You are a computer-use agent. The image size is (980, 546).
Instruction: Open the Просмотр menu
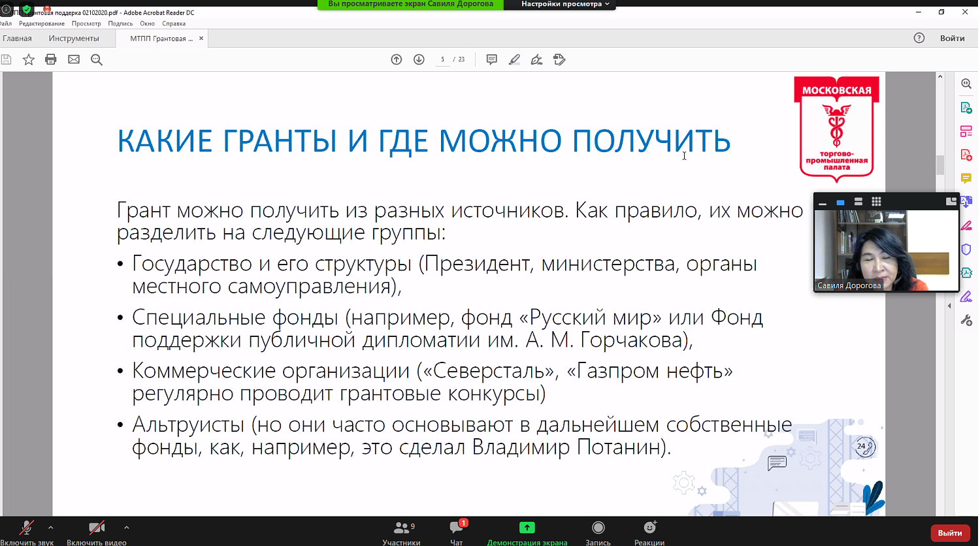(x=86, y=24)
